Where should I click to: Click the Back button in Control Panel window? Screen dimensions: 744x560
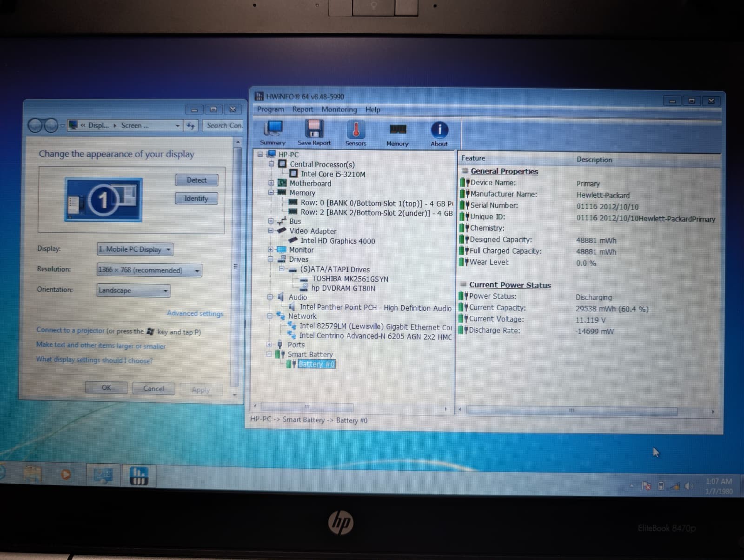coord(35,125)
